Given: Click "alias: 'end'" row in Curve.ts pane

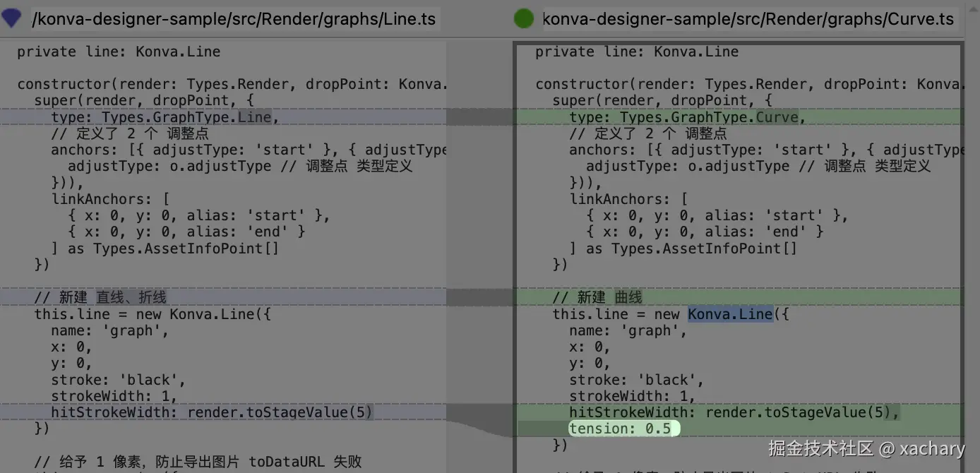Looking at the screenshot, I should 705,232.
